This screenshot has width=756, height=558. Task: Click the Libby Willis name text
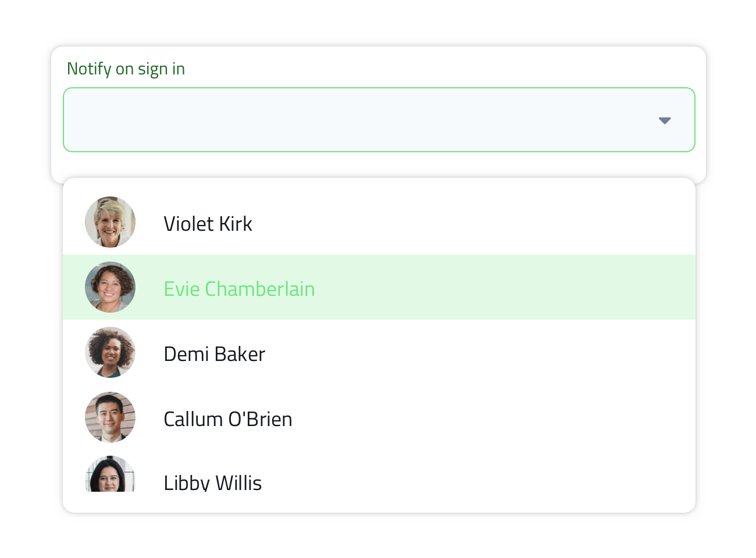pos(212,482)
